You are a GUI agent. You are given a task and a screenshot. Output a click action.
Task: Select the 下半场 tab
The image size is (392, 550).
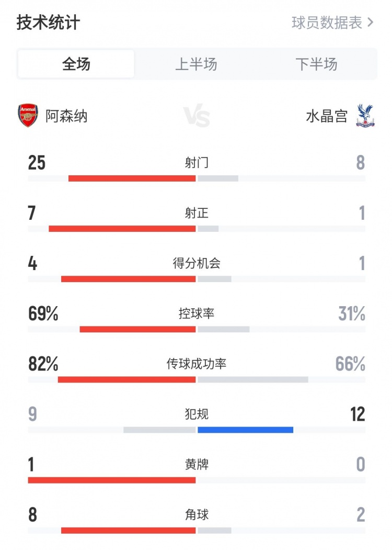click(316, 64)
